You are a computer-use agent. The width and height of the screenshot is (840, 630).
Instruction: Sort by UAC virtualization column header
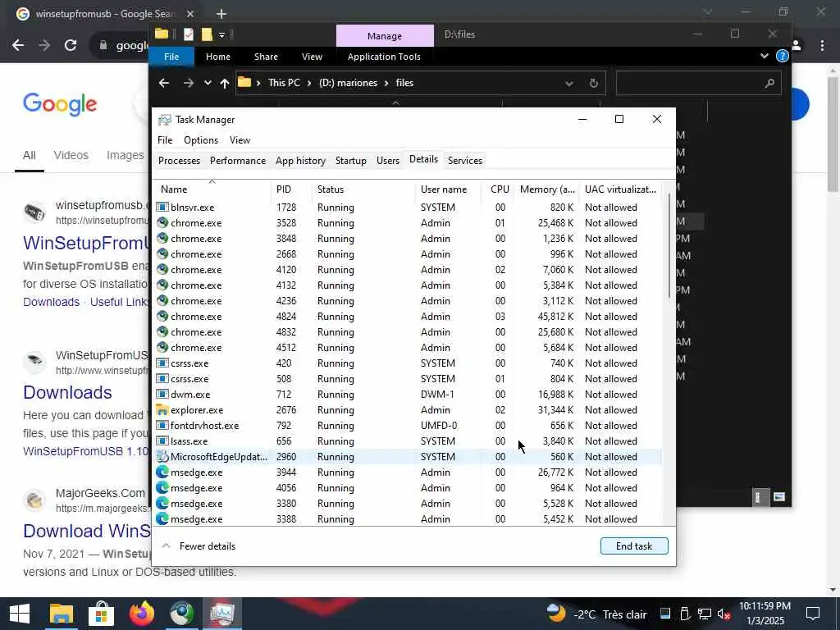pos(620,189)
